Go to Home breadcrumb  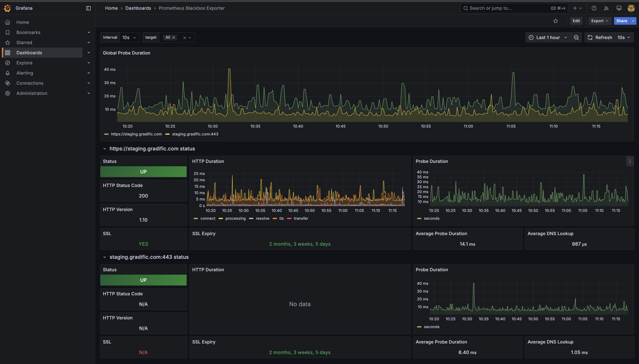pyautogui.click(x=111, y=8)
